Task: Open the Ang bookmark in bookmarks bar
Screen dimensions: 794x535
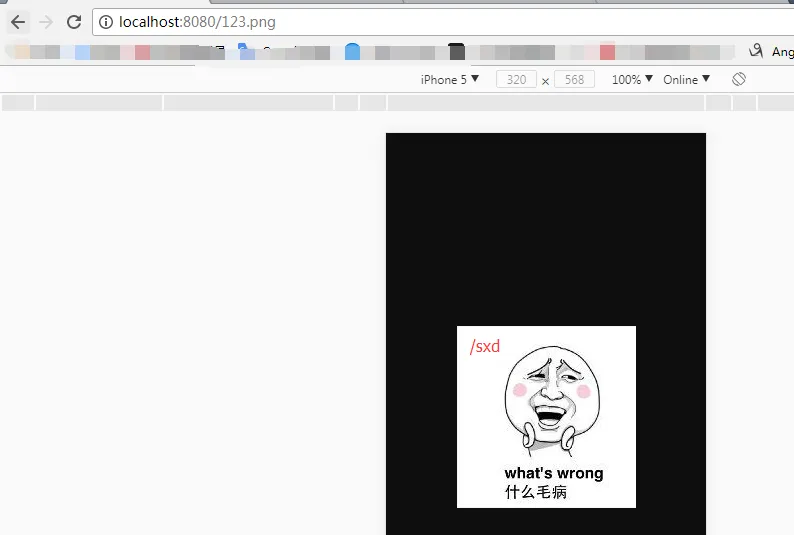Action: tap(771, 51)
